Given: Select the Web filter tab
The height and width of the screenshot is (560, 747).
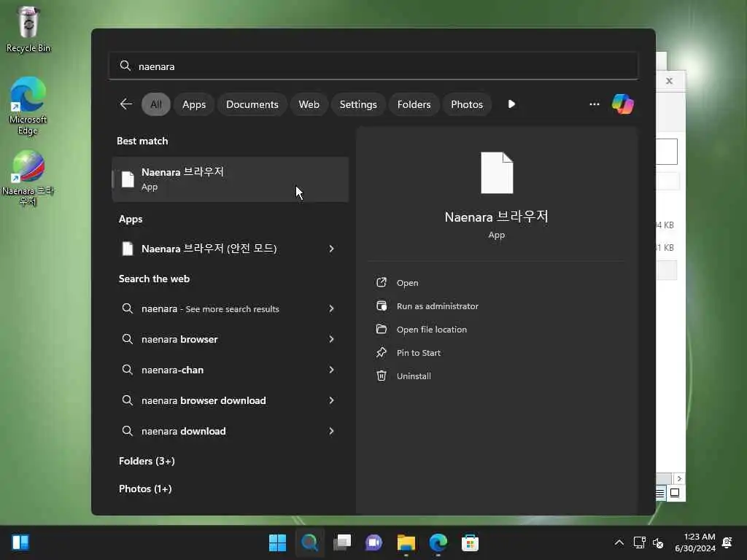Looking at the screenshot, I should pos(309,104).
